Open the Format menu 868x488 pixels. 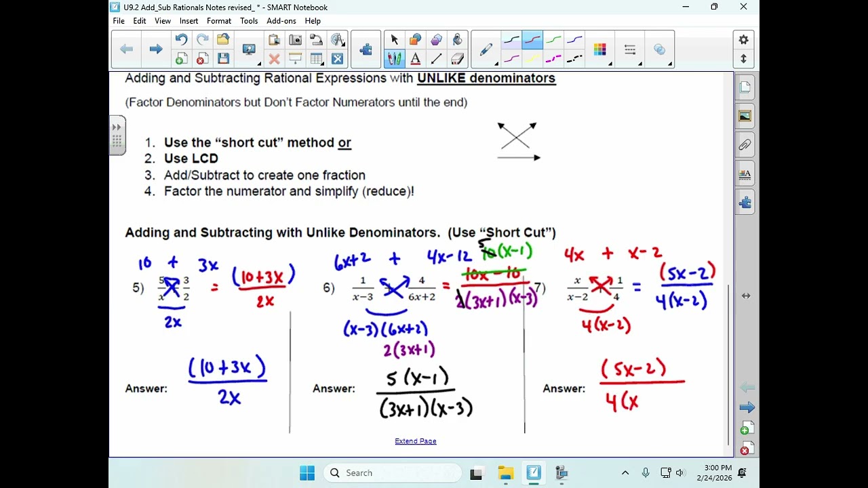(x=219, y=21)
